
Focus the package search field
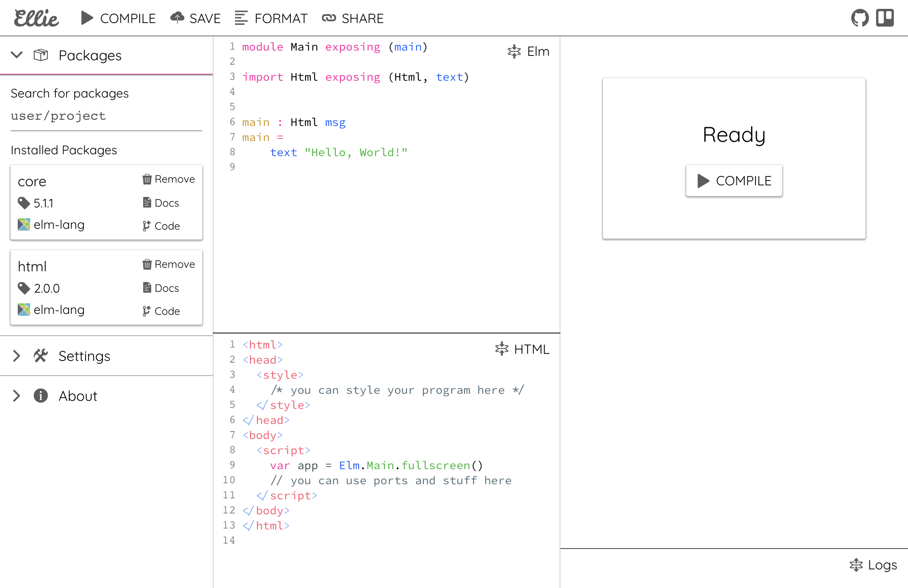click(106, 116)
